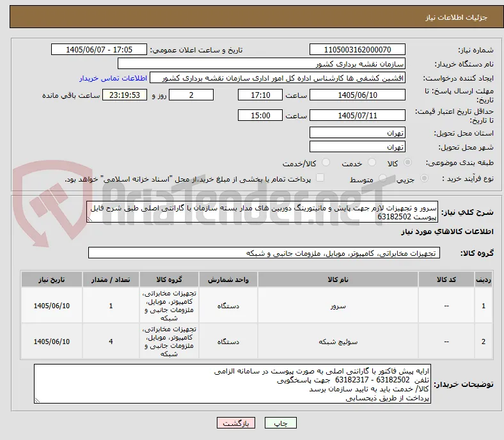Screen dimensions: 504x440
Task: Click the ردیف column header
Action: pos(484,279)
